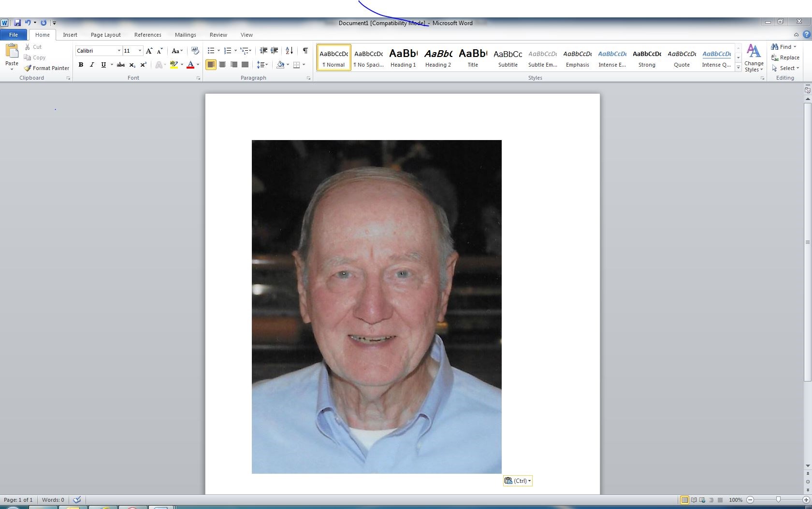Click the Save icon in Quick Access toolbar
This screenshot has width=812, height=509.
pyautogui.click(x=17, y=23)
